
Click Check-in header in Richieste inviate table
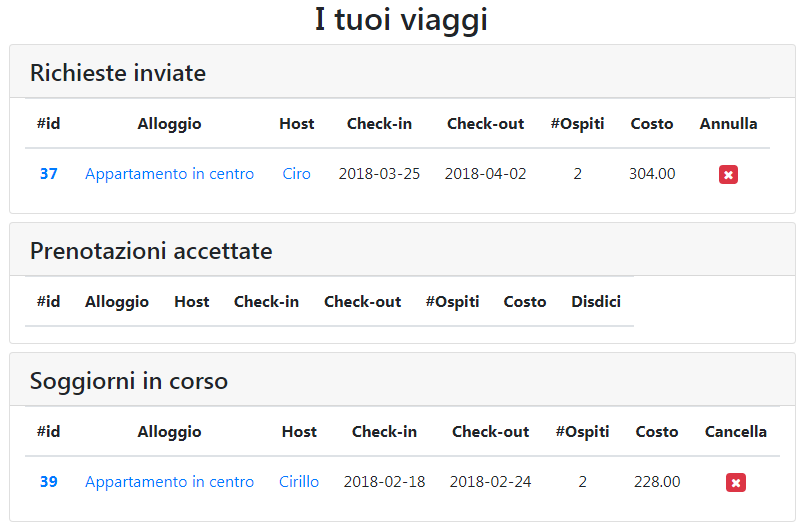click(379, 123)
